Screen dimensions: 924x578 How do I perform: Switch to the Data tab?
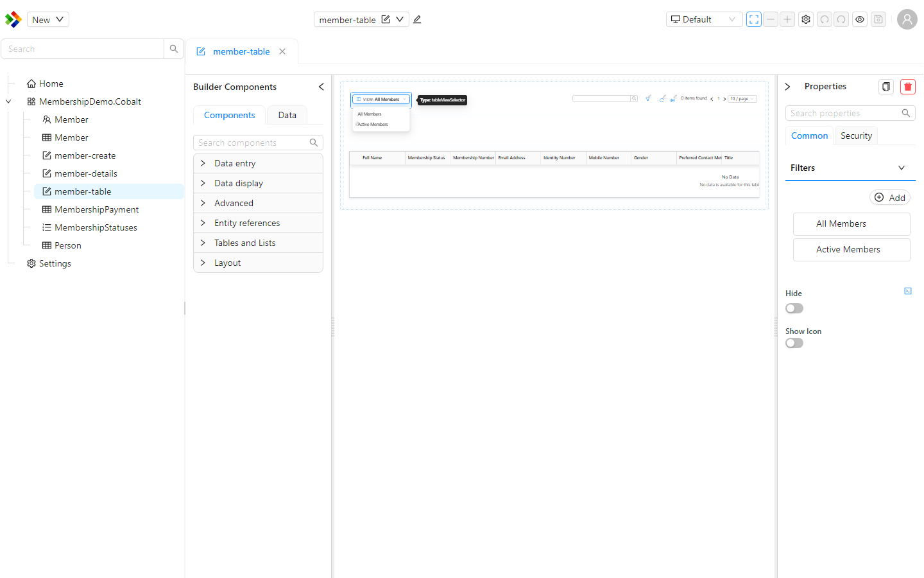click(287, 115)
